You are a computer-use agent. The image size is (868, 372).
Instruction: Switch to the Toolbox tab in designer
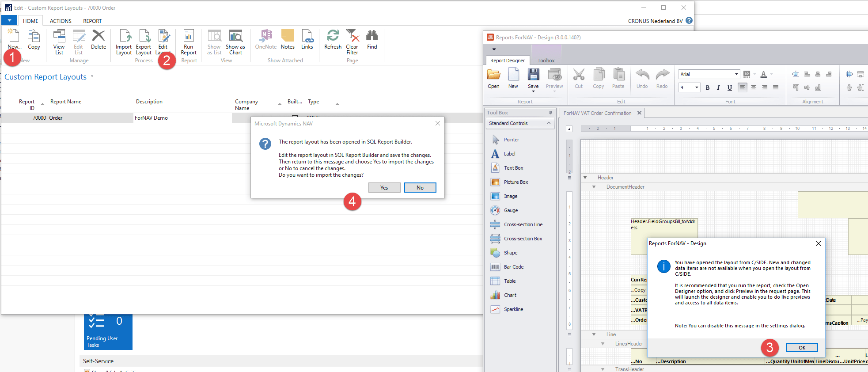tap(546, 61)
